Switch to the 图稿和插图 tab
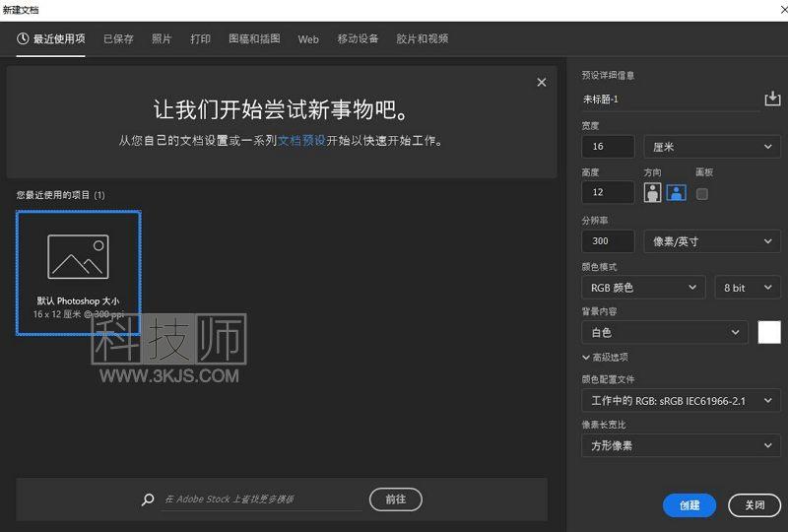The height and width of the screenshot is (532, 788). [254, 38]
